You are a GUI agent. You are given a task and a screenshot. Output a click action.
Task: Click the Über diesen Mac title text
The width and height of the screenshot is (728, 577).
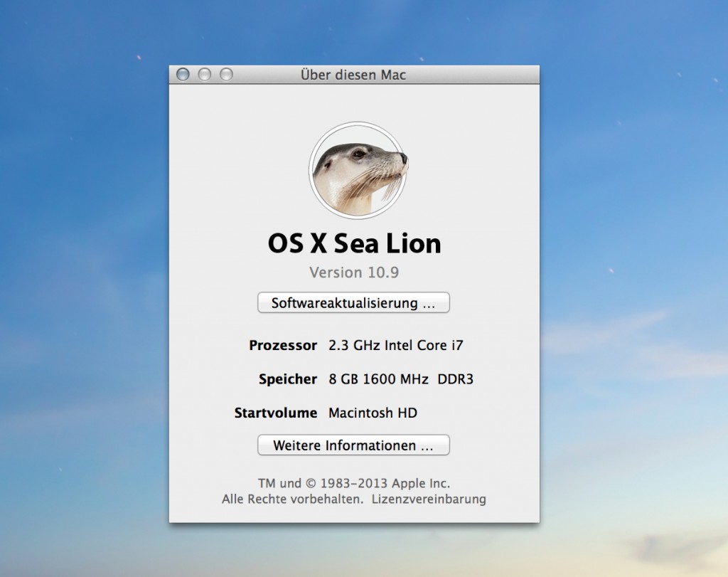pos(353,75)
